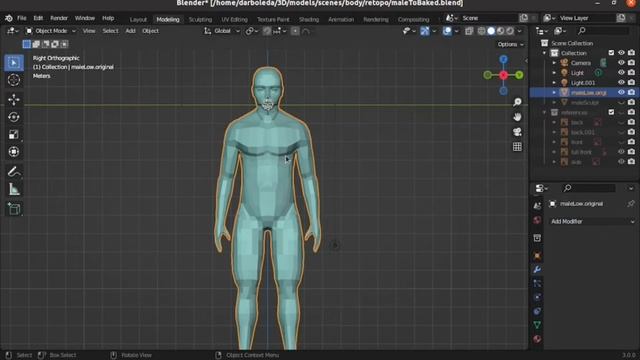This screenshot has width=640, height=360.
Task: Open the viewport Select menu
Action: point(110,31)
